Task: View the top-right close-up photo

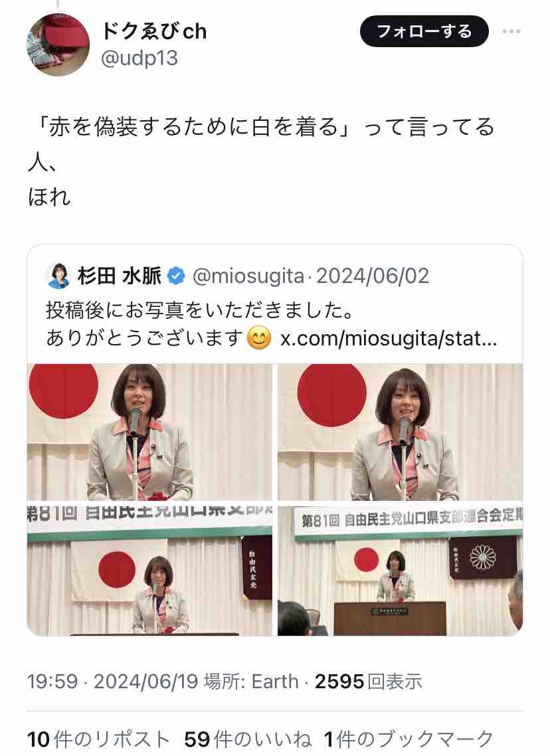Action: pyautogui.click(x=400, y=432)
